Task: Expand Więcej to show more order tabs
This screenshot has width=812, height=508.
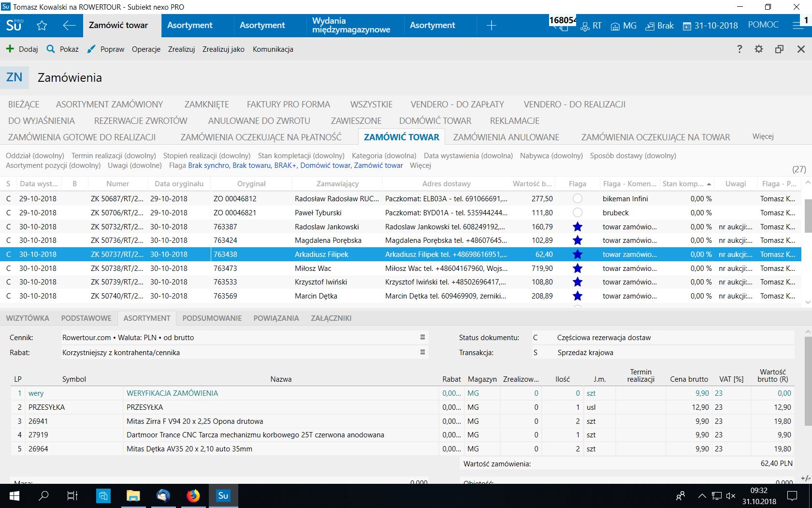Action: [x=763, y=136]
